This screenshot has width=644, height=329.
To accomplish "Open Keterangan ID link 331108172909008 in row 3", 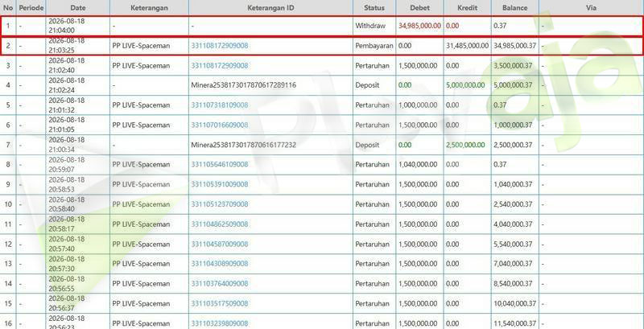I will (x=219, y=66).
